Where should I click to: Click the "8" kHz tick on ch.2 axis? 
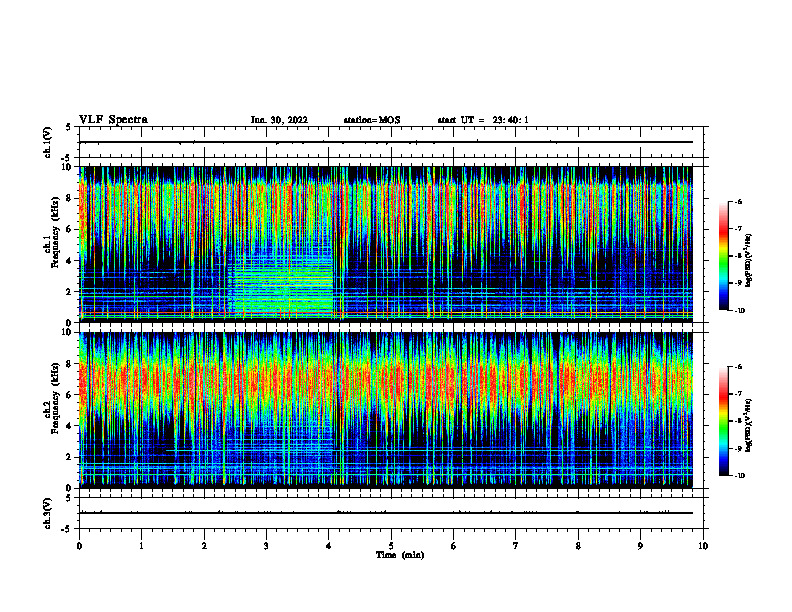coord(70,364)
